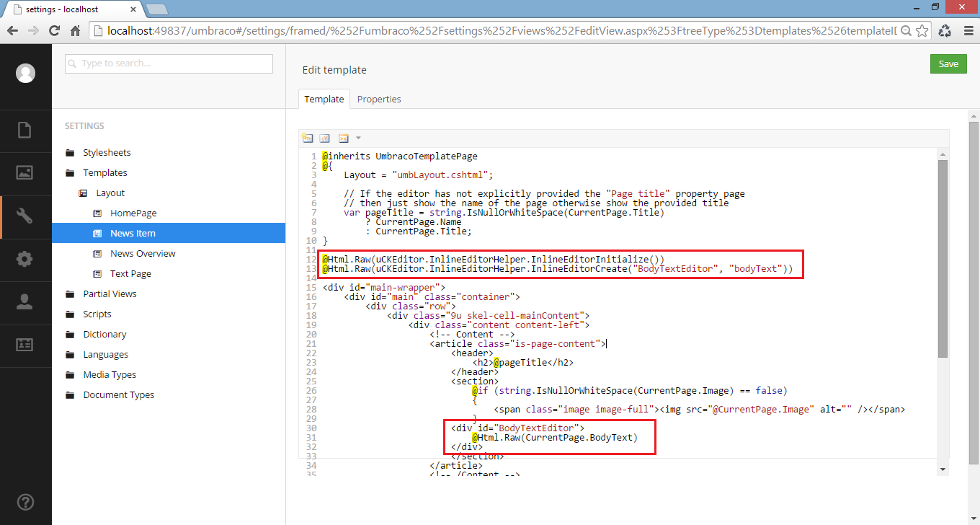
Task: Switch to the Properties tab
Action: point(379,100)
